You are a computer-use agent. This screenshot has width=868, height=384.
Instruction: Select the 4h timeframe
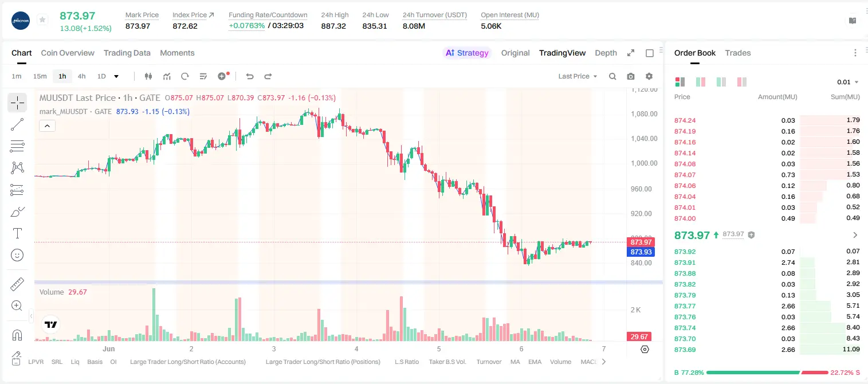pos(82,76)
